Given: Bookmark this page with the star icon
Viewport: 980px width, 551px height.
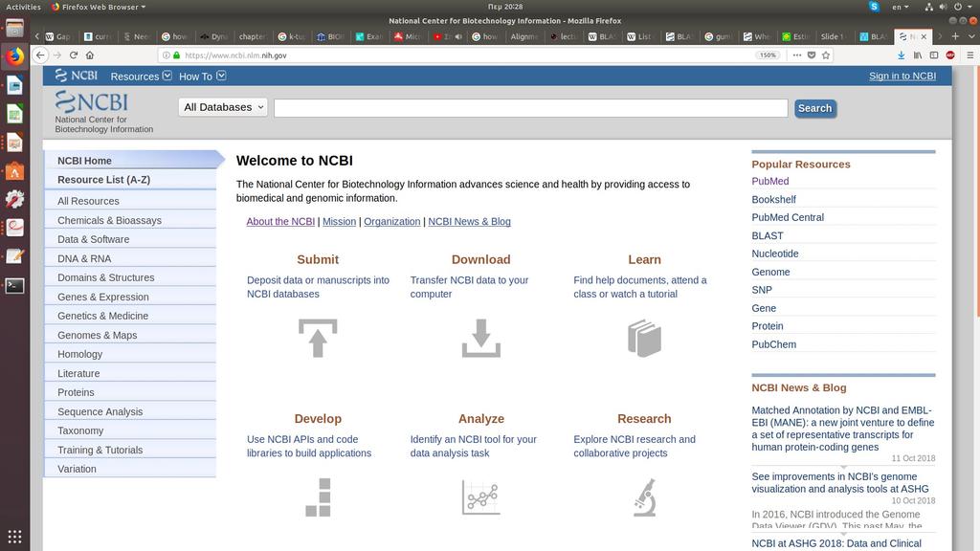Looking at the screenshot, I should pyautogui.click(x=826, y=55).
